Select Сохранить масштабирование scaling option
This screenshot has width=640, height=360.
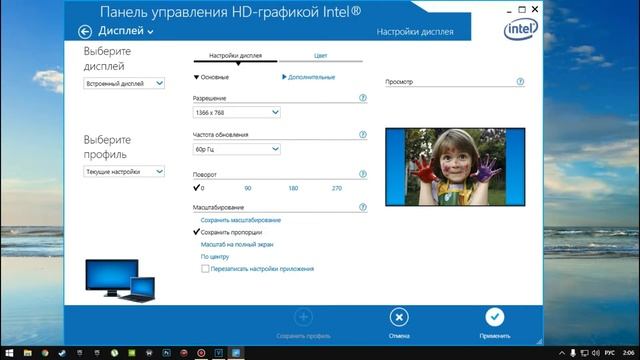241,220
